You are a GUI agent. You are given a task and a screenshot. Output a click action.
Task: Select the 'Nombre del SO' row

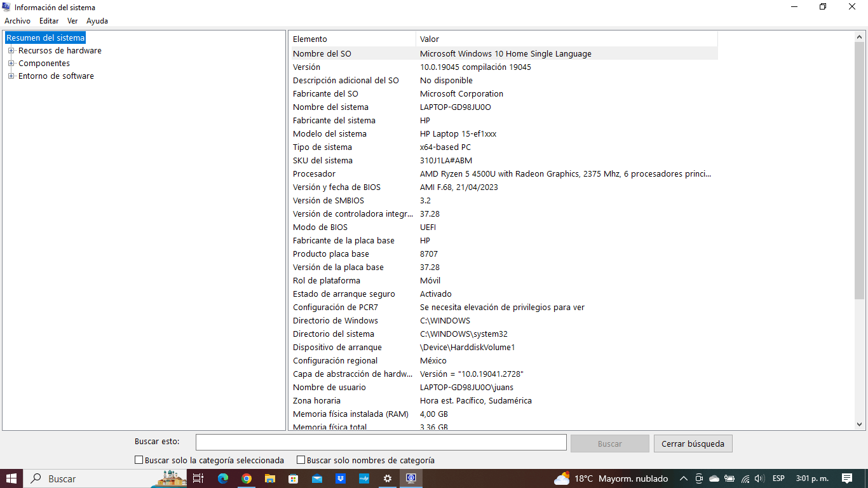point(504,54)
